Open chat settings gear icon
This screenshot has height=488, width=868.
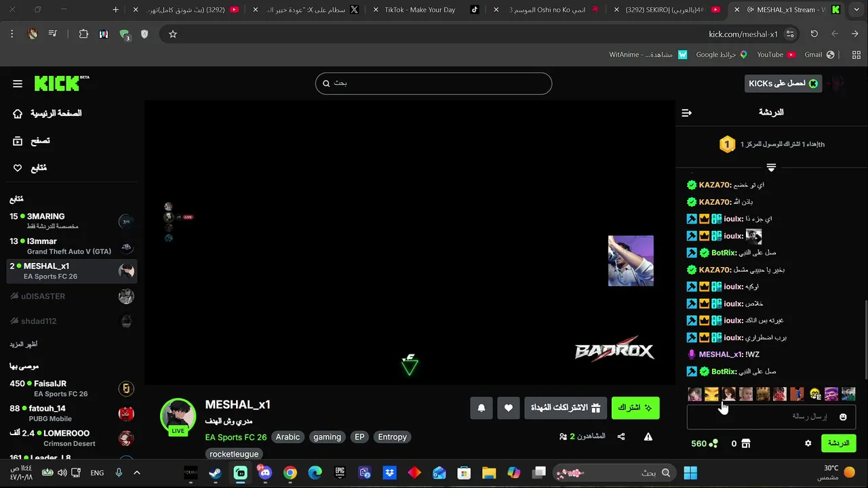coord(808,443)
